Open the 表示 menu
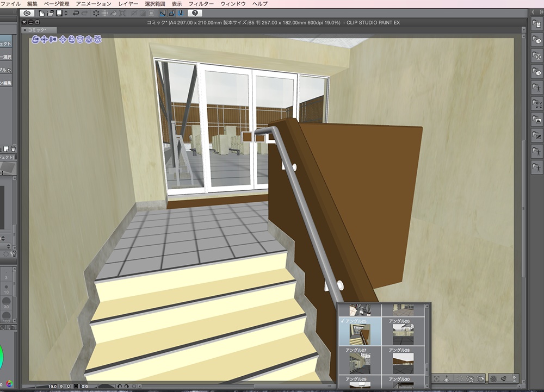The height and width of the screenshot is (392, 544). click(x=177, y=4)
